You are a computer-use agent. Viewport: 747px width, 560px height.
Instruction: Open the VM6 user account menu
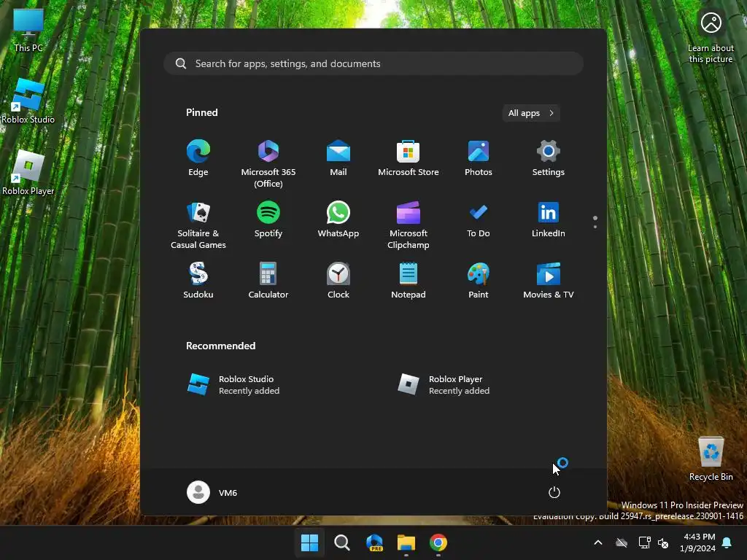[x=212, y=492]
